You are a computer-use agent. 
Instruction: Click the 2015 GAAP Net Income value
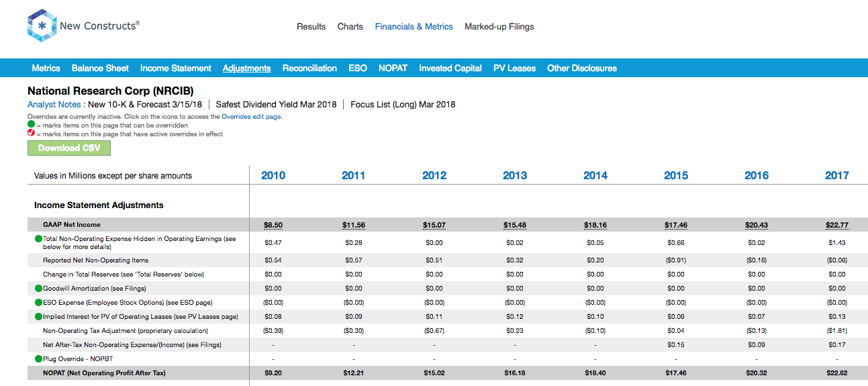pos(676,225)
